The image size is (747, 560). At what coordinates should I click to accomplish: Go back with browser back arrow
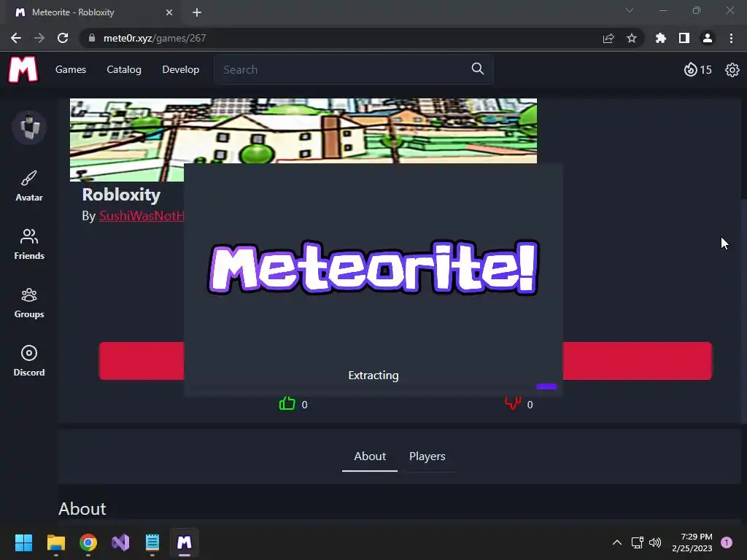(x=16, y=38)
